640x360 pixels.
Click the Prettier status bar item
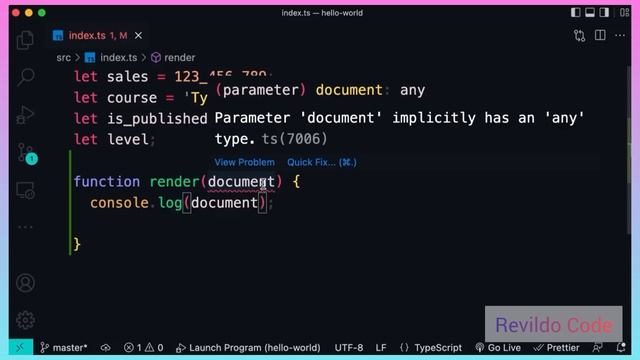556,347
